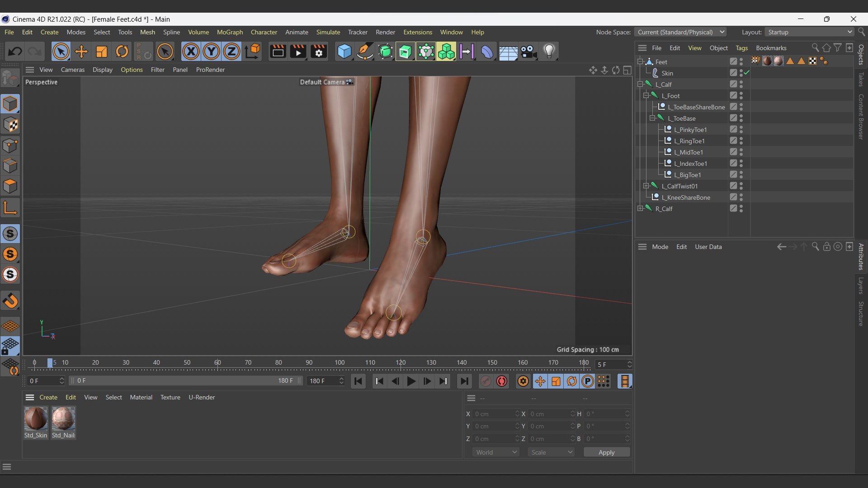Add a Cube primitive object
Image resolution: width=868 pixels, height=488 pixels.
coord(344,52)
